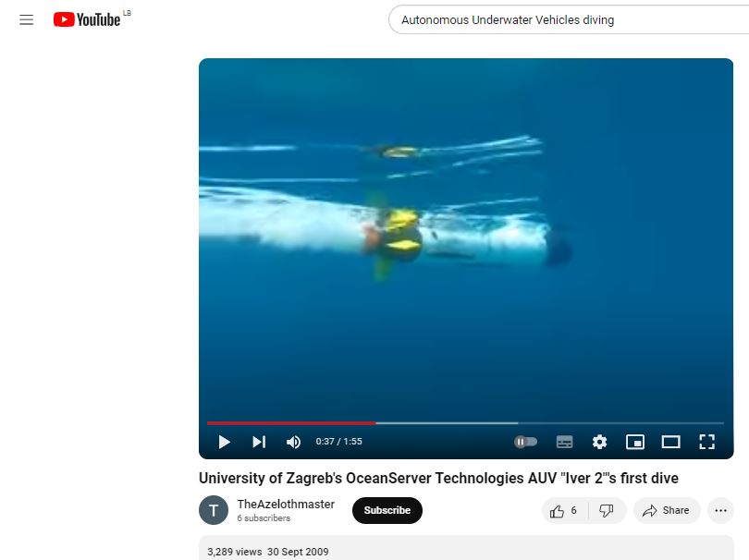
Task: Open video settings gear menu
Action: pyautogui.click(x=599, y=442)
